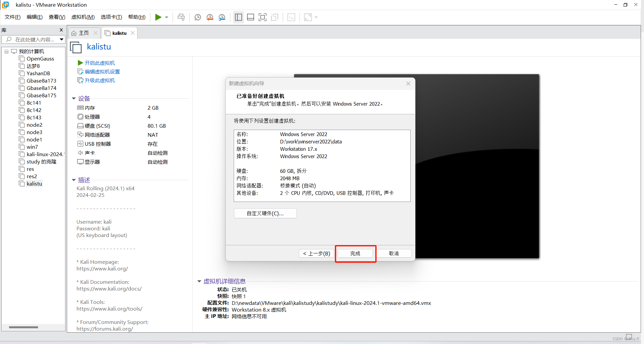Open the stretch options dropdown arrow

pos(316,17)
